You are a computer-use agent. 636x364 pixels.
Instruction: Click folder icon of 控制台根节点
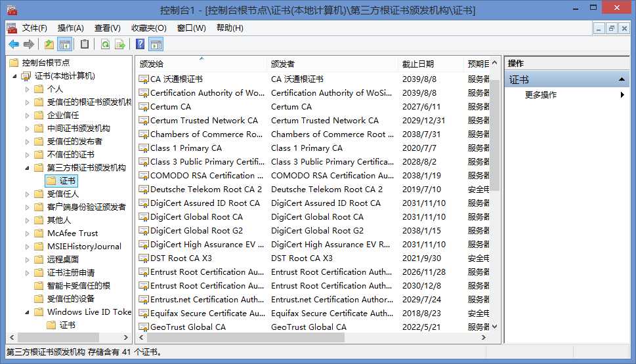coord(14,62)
